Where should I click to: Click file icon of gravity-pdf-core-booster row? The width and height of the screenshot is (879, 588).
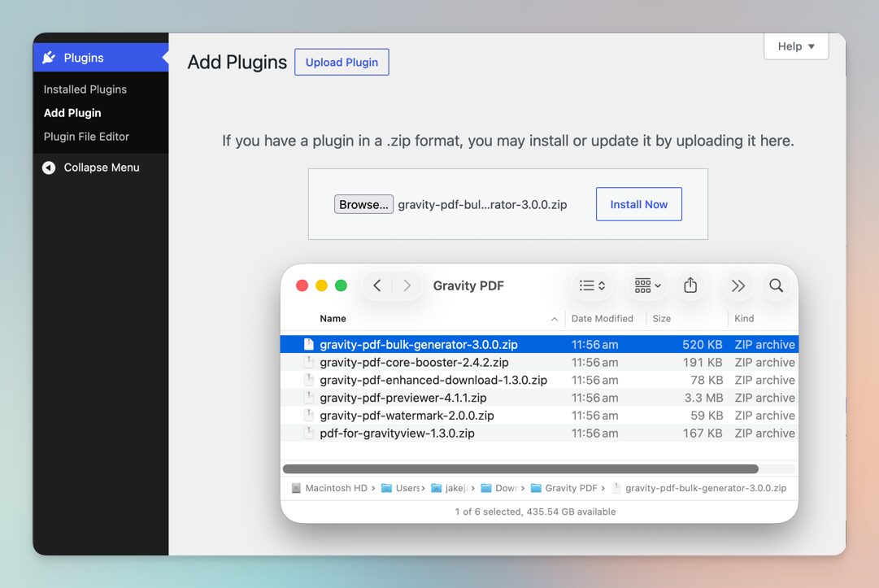(x=308, y=362)
